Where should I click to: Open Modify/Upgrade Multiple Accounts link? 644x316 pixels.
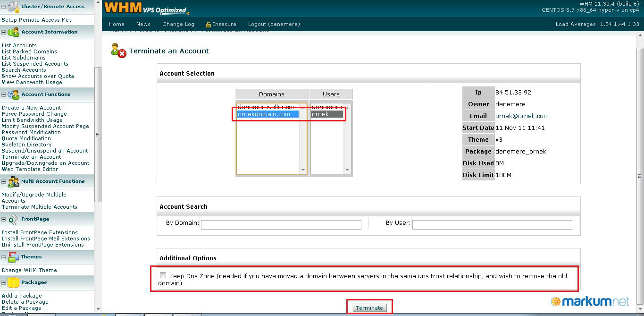coord(34,197)
